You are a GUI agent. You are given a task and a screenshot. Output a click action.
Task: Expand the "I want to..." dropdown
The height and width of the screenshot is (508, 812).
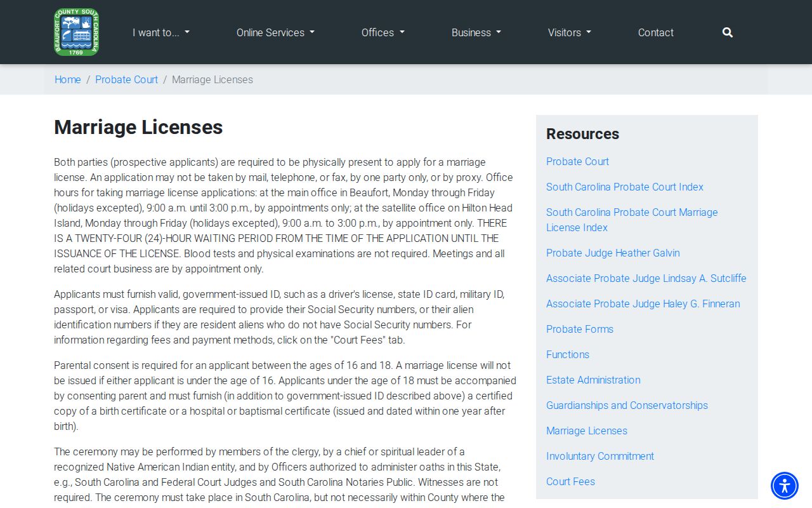(x=161, y=32)
